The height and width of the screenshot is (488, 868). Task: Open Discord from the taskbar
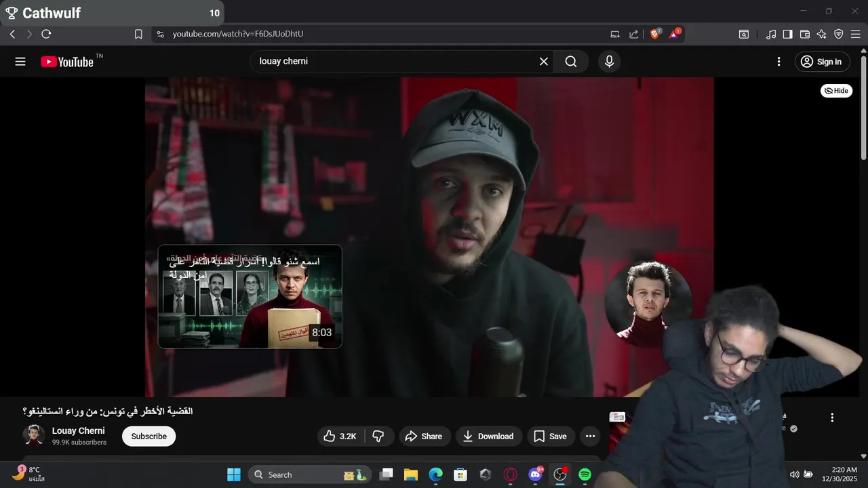(x=536, y=474)
